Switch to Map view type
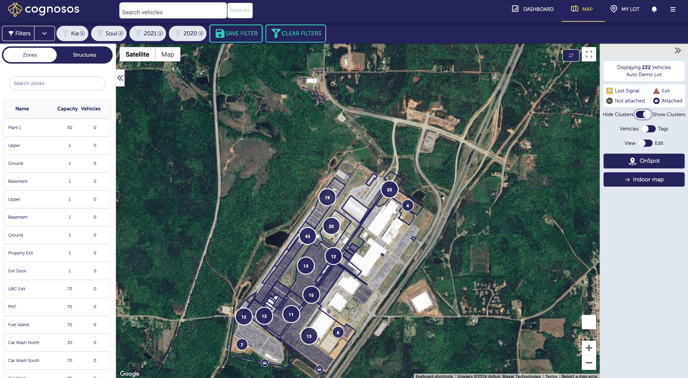Viewport: 688px width, 378px height. pos(168,54)
